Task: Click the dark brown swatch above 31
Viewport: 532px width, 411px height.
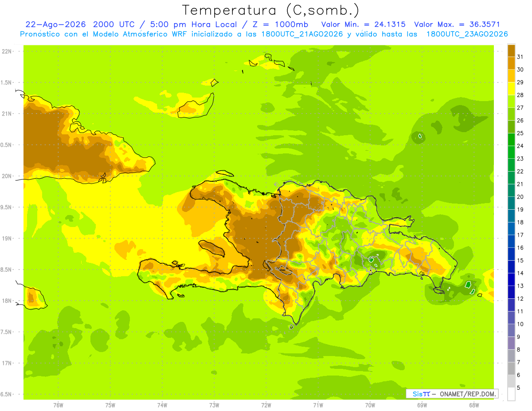Action: click(x=511, y=51)
